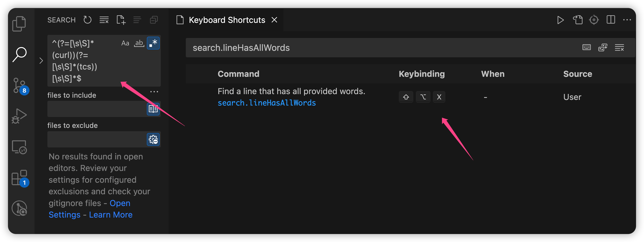The width and height of the screenshot is (644, 242).
Task: Click the Learn More link
Action: [111, 215]
